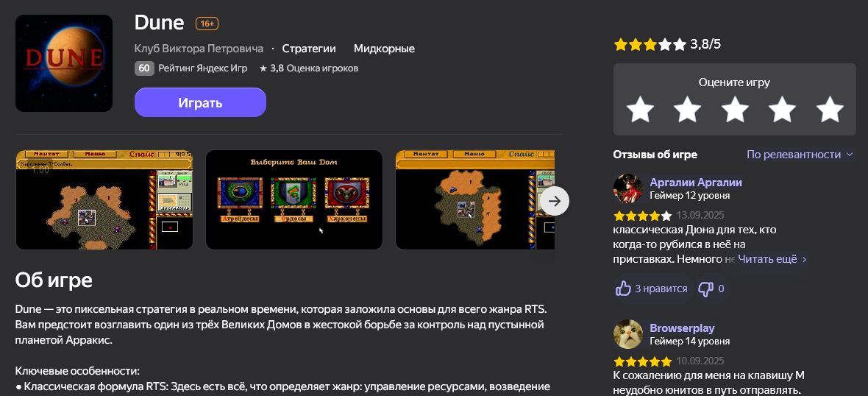The width and height of the screenshot is (868, 396).
Task: Open the По релевантности sort dropdown
Action: click(800, 155)
